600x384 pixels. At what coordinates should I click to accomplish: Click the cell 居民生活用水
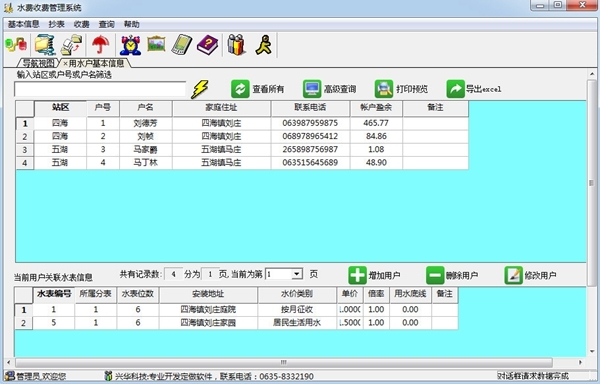(297, 323)
